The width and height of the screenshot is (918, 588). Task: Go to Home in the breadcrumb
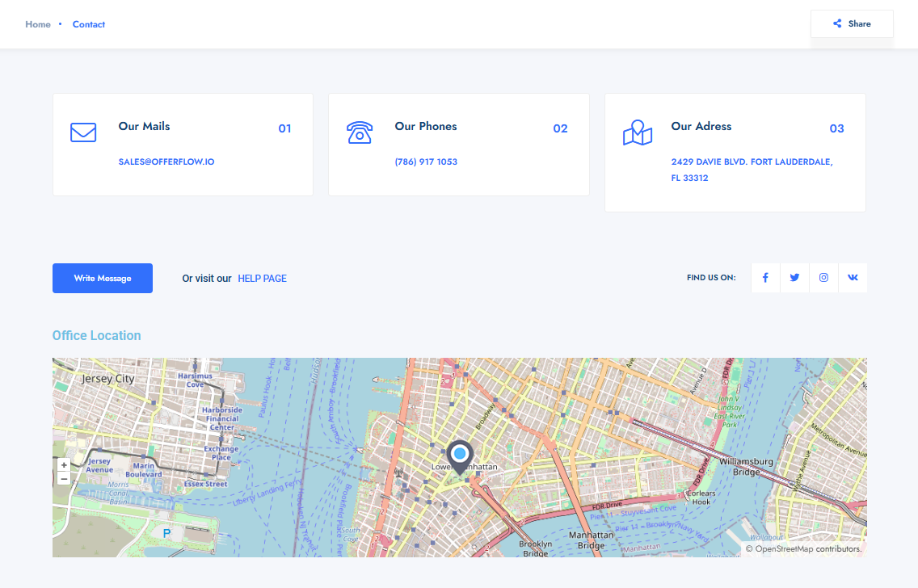point(38,24)
